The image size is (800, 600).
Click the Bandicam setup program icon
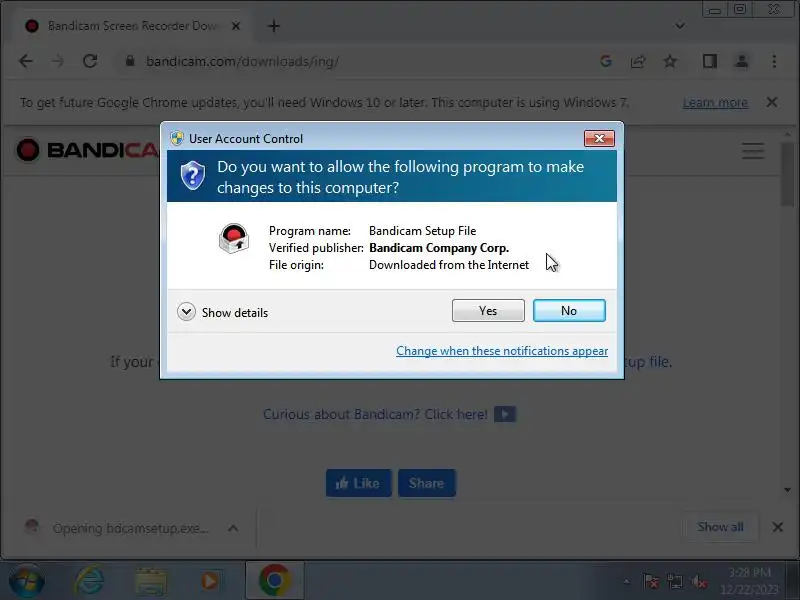pyautogui.click(x=234, y=239)
